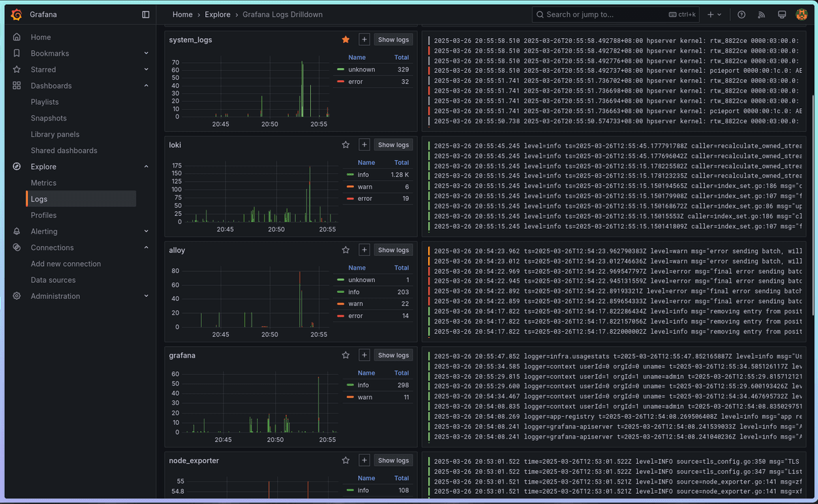Click the system_logs service title

click(x=190, y=40)
